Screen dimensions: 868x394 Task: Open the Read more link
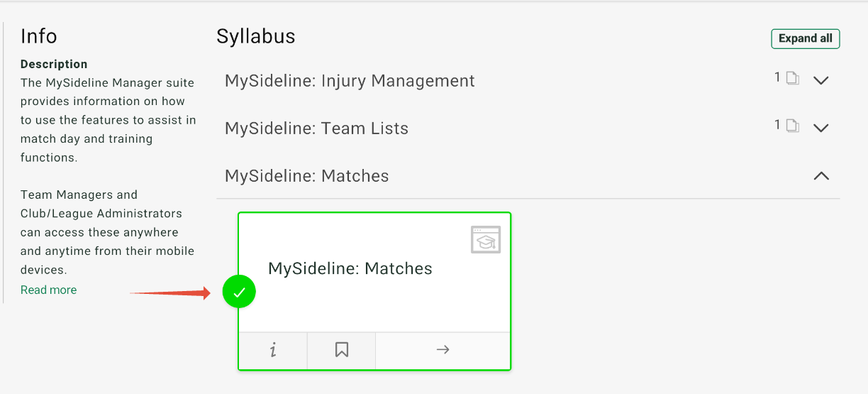(x=48, y=290)
